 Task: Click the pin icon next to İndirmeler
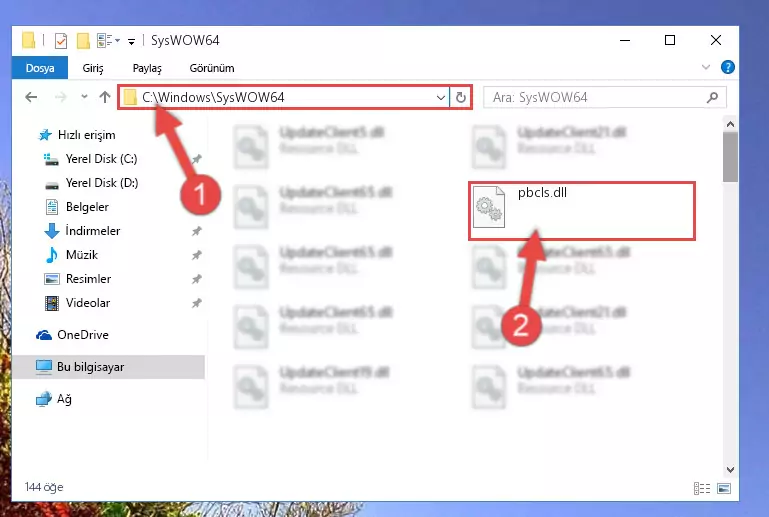[197, 231]
